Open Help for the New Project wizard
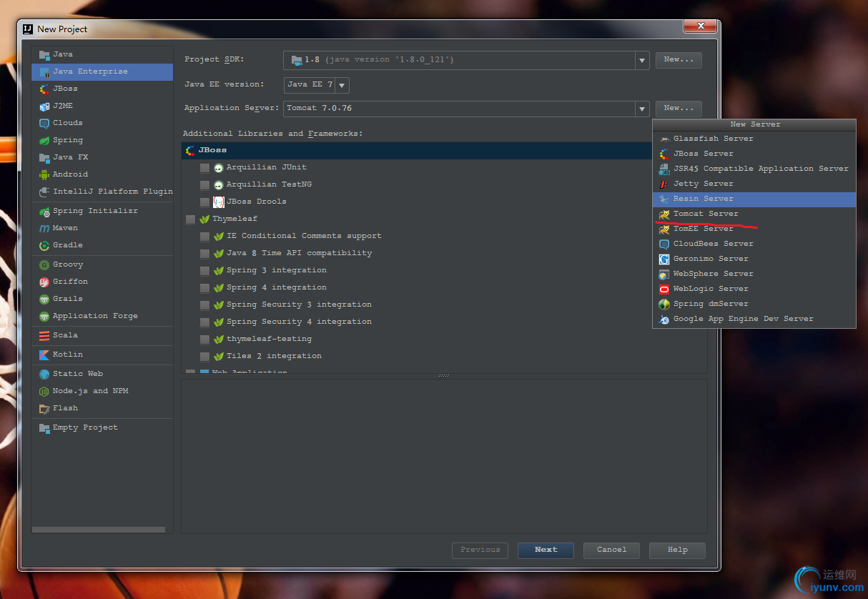 coord(677,550)
